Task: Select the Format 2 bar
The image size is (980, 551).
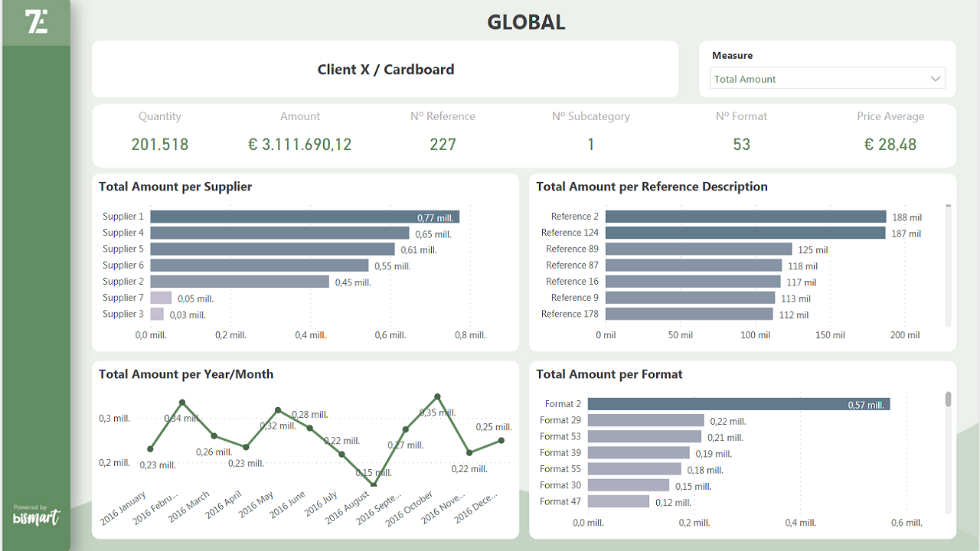Action: (738, 404)
